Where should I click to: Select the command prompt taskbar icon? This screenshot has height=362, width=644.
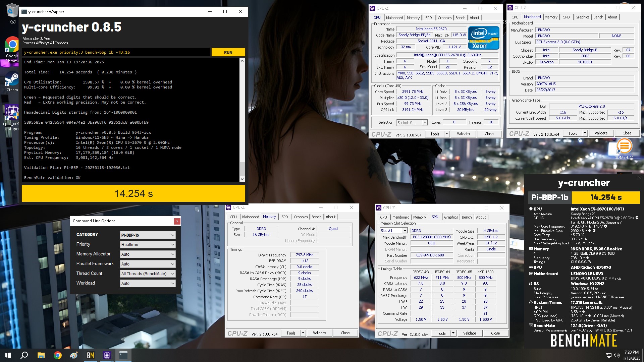click(123, 355)
